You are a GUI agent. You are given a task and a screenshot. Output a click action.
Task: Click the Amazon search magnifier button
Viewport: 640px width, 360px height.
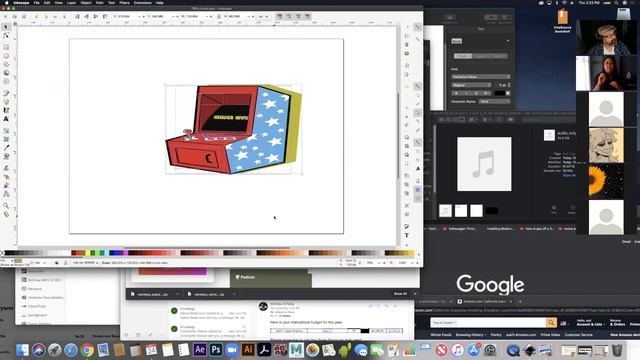[x=551, y=322]
